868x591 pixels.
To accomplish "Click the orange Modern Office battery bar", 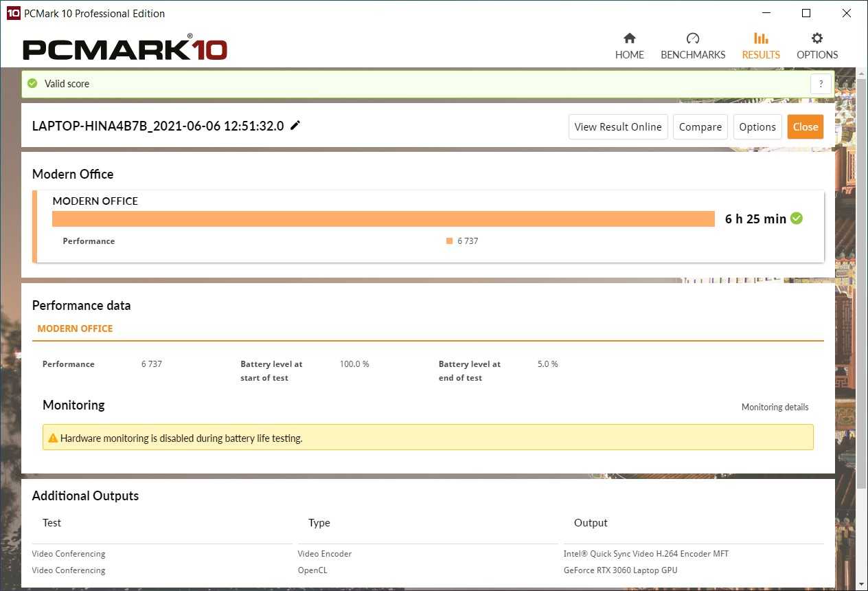I will coord(383,219).
